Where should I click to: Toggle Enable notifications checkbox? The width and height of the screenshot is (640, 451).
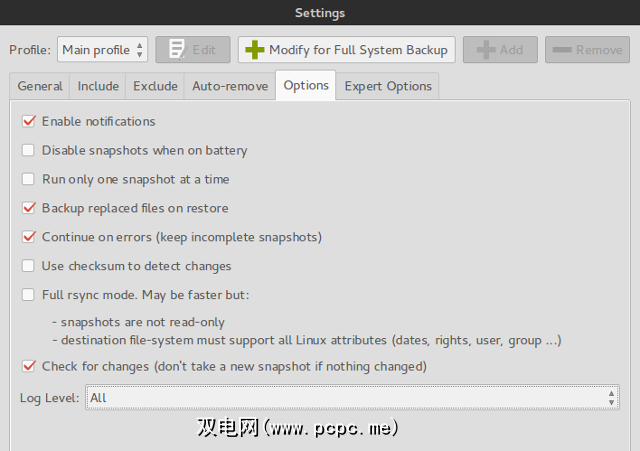(28, 121)
